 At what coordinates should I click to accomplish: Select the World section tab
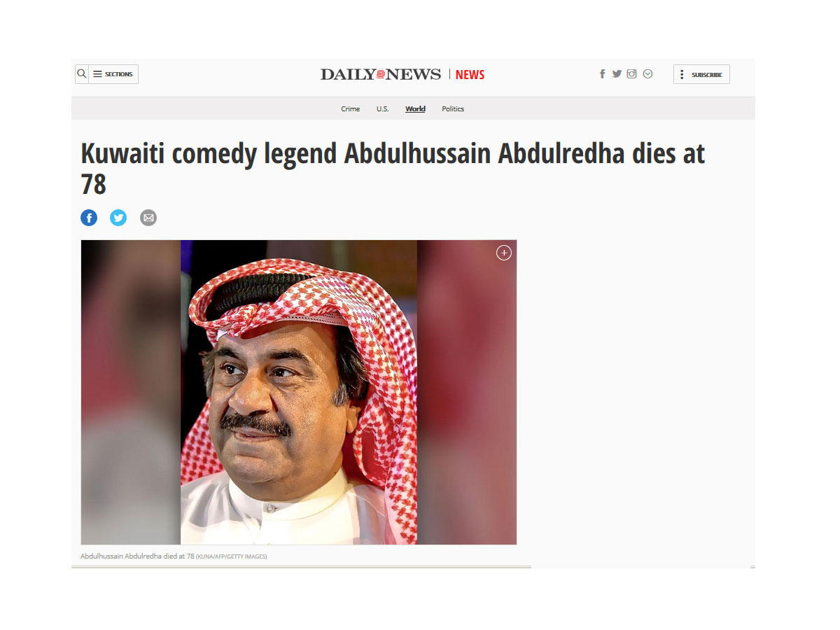tap(415, 109)
